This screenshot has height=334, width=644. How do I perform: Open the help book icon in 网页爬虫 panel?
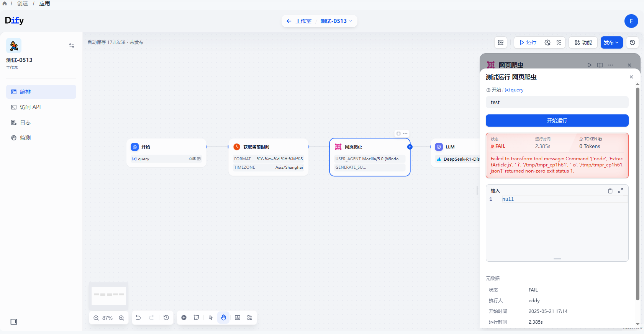(600, 65)
